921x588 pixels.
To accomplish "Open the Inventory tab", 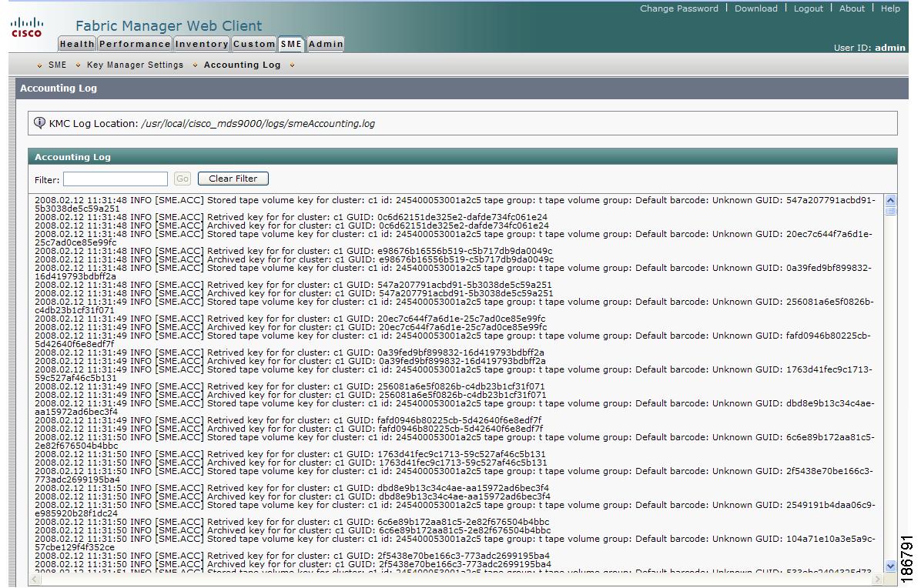I will 202,44.
